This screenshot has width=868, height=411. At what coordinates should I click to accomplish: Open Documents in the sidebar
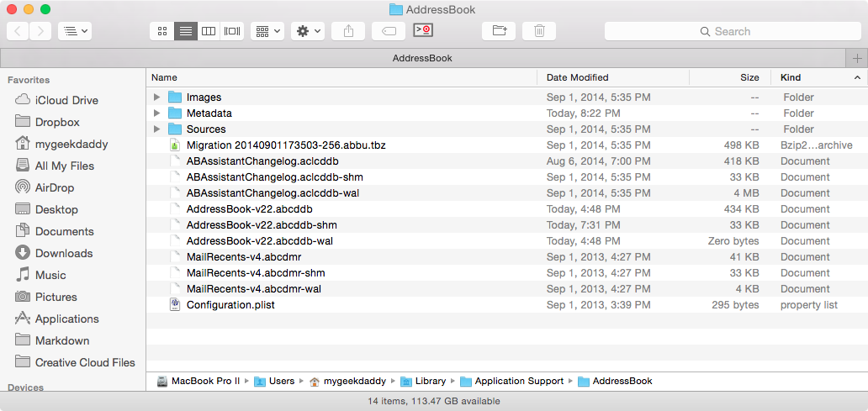pyautogui.click(x=64, y=231)
